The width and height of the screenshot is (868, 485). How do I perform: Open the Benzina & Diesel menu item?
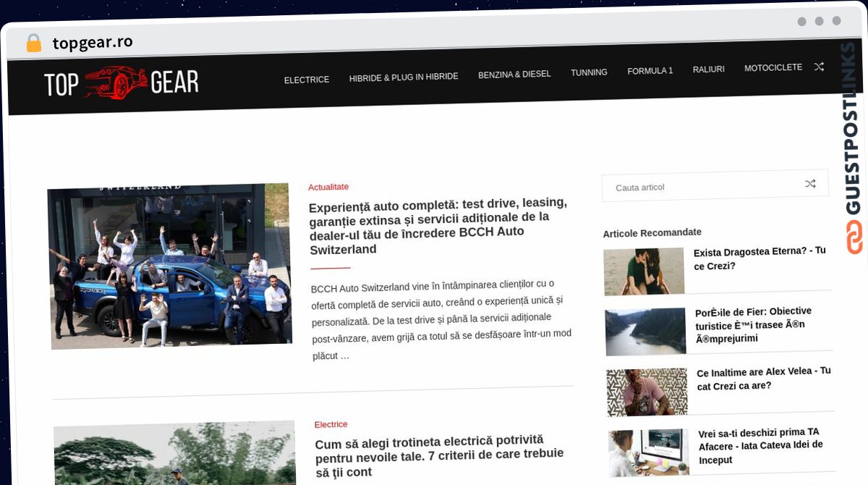[x=514, y=74]
